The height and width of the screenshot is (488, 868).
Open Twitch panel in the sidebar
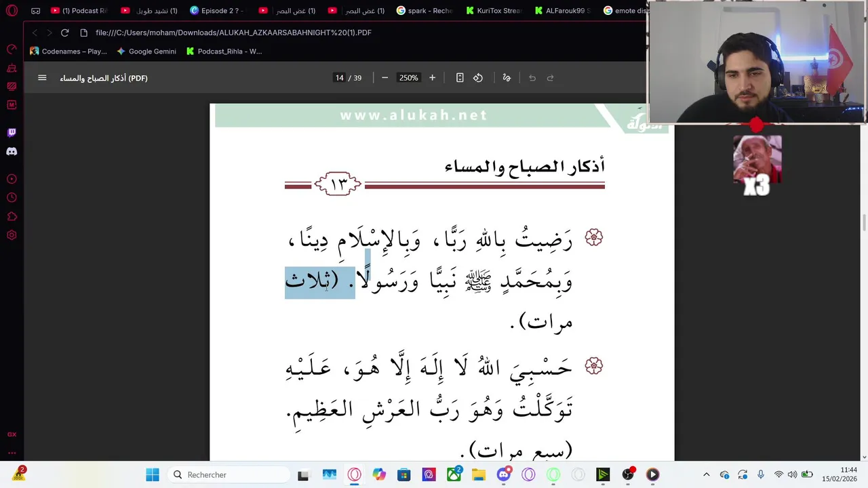12,133
